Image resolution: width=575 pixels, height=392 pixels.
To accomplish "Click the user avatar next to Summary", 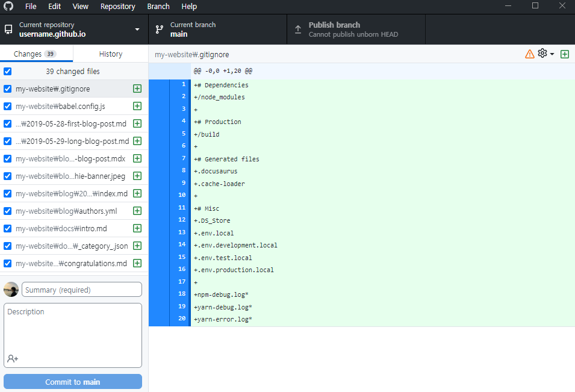I will pos(11,289).
